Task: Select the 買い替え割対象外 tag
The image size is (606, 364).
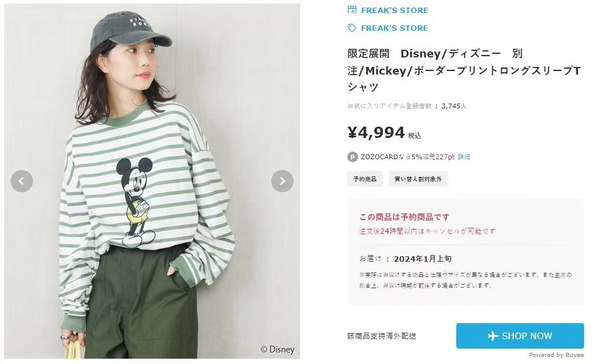Action: [418, 179]
